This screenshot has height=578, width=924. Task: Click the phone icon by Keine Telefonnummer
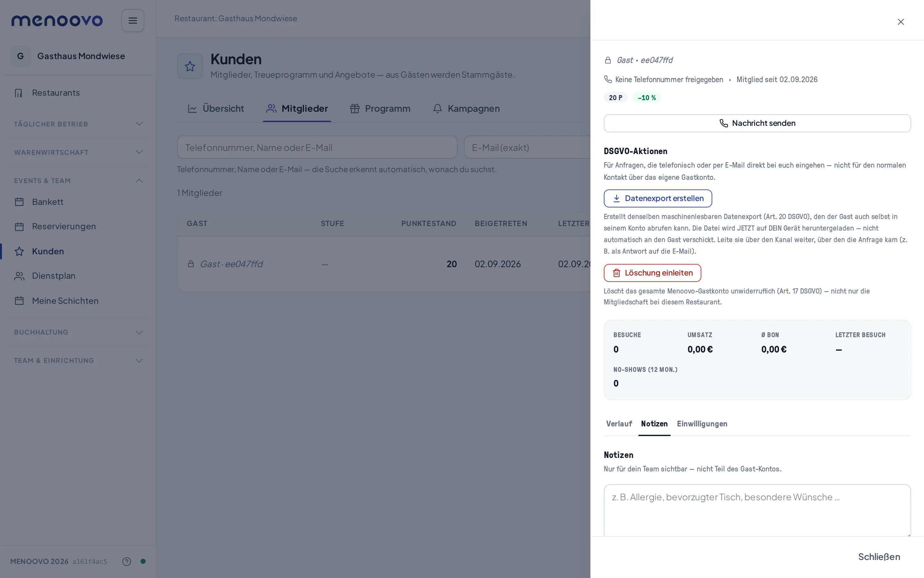coord(608,79)
